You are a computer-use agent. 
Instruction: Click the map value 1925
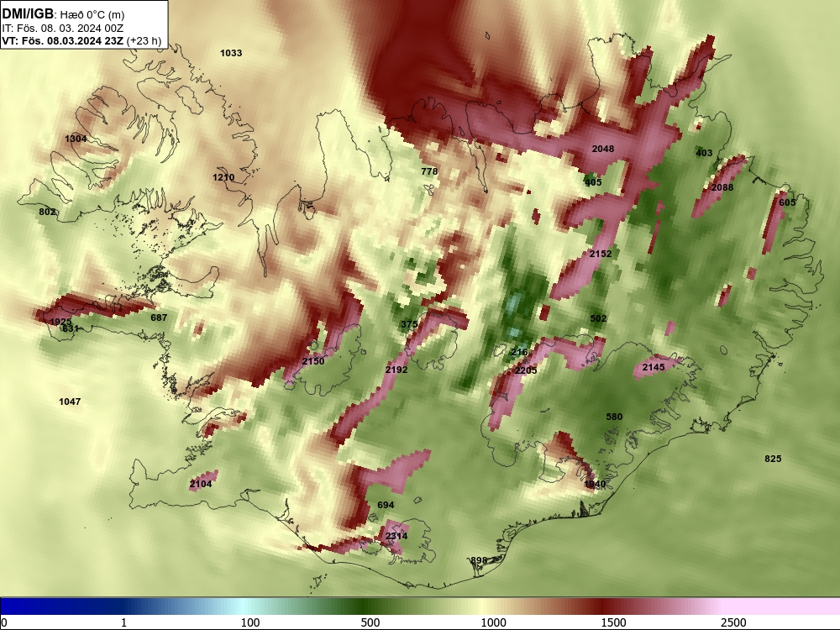tap(60, 322)
